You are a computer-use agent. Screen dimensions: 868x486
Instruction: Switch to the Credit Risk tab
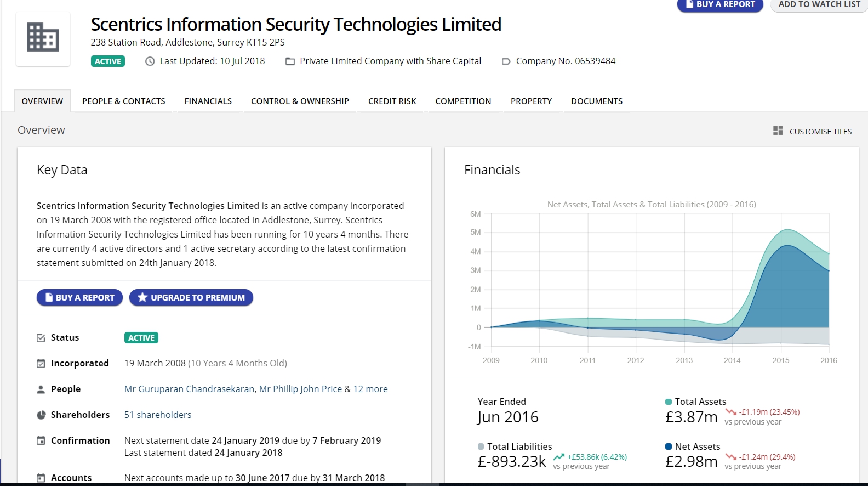[x=392, y=101]
